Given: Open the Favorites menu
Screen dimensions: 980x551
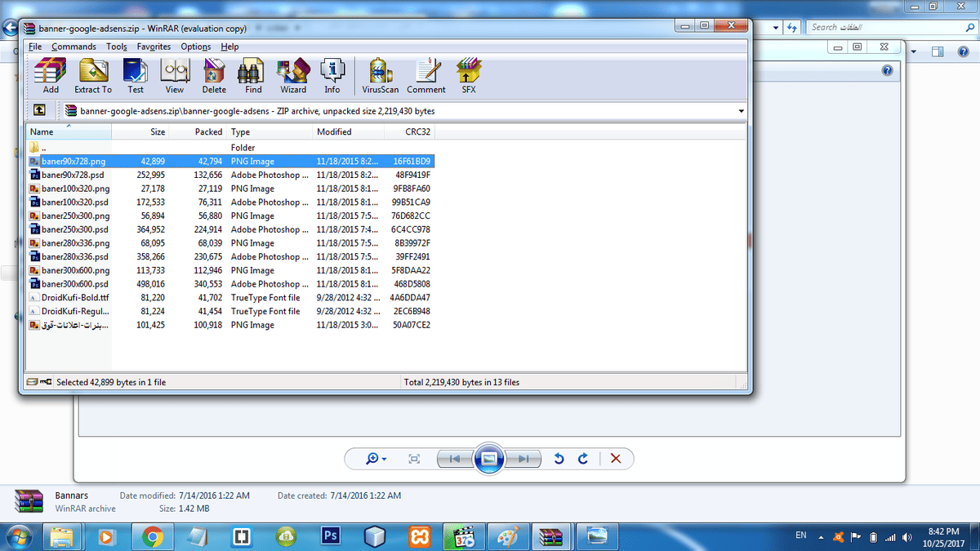Looking at the screenshot, I should pos(154,47).
